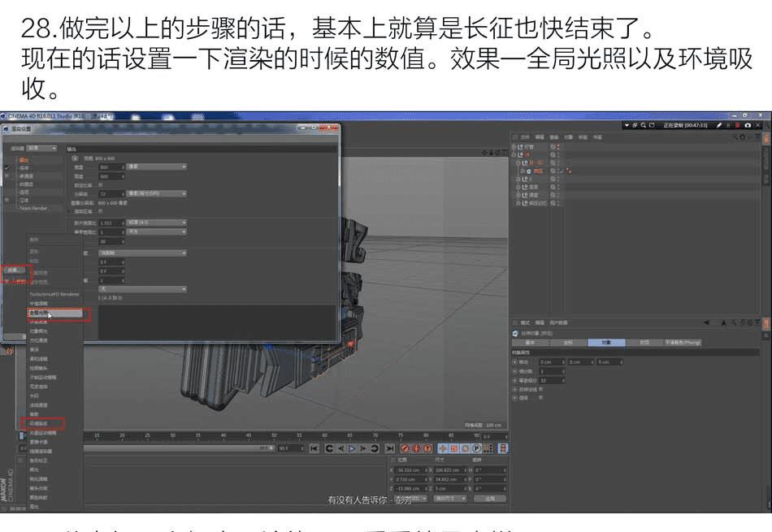Click the pencil icon in recording toolbar

[719, 125]
